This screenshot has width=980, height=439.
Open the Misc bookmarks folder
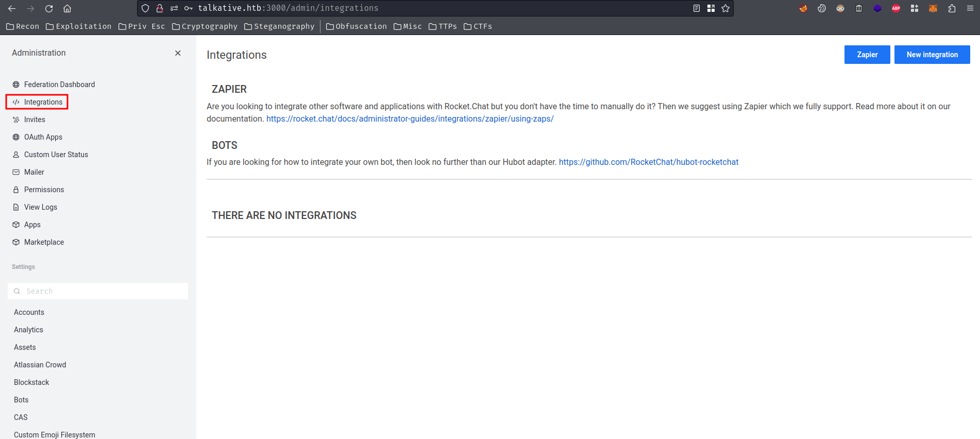[x=408, y=26]
